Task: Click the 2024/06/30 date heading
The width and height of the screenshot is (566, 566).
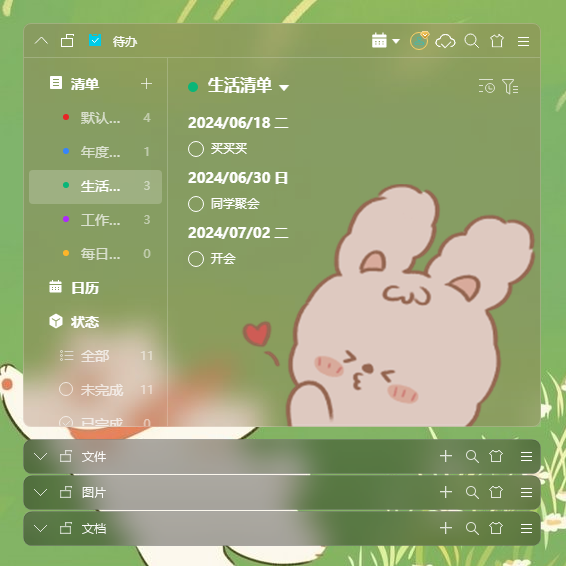Action: (x=238, y=178)
